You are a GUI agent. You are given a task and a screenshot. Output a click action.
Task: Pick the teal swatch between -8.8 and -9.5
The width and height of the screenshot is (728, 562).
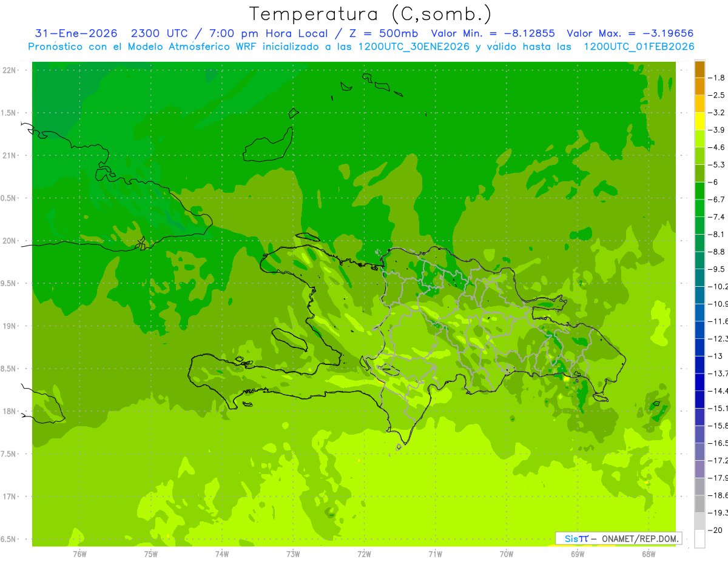[x=699, y=260]
